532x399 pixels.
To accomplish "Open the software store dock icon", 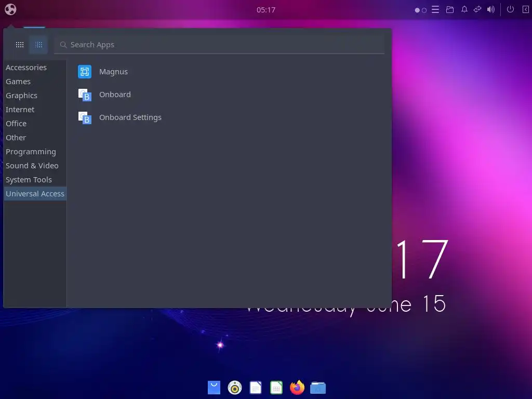I will (x=214, y=388).
